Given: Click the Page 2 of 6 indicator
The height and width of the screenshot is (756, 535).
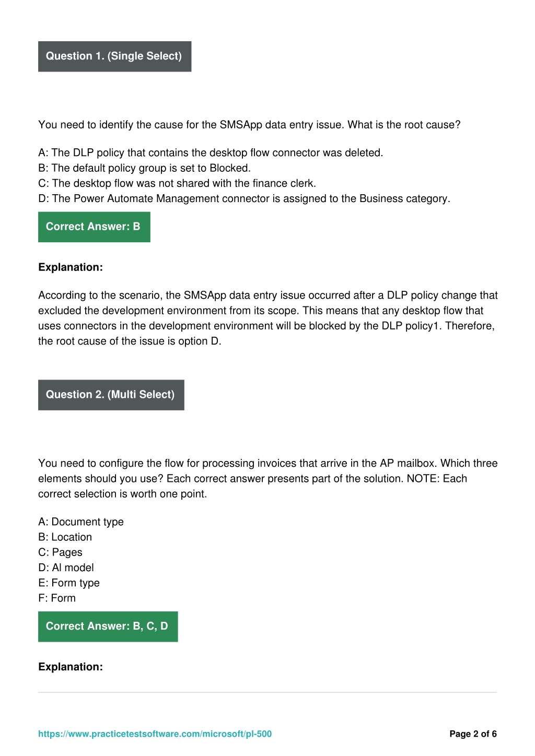Looking at the screenshot, I should (473, 734).
